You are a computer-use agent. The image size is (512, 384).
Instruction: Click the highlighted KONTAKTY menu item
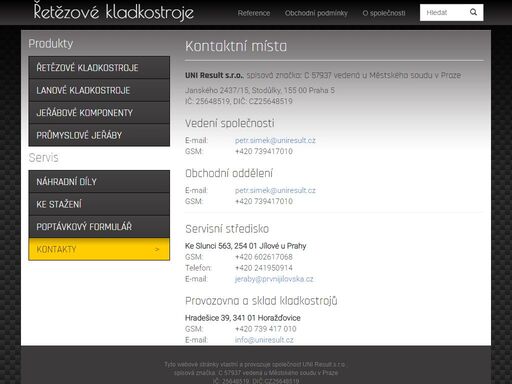pyautogui.click(x=99, y=249)
